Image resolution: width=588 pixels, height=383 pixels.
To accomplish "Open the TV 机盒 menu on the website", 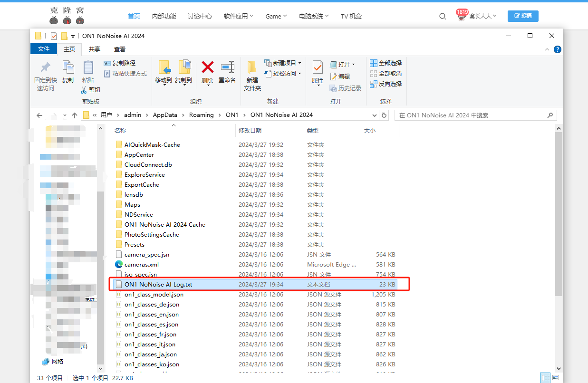I will click(x=351, y=16).
